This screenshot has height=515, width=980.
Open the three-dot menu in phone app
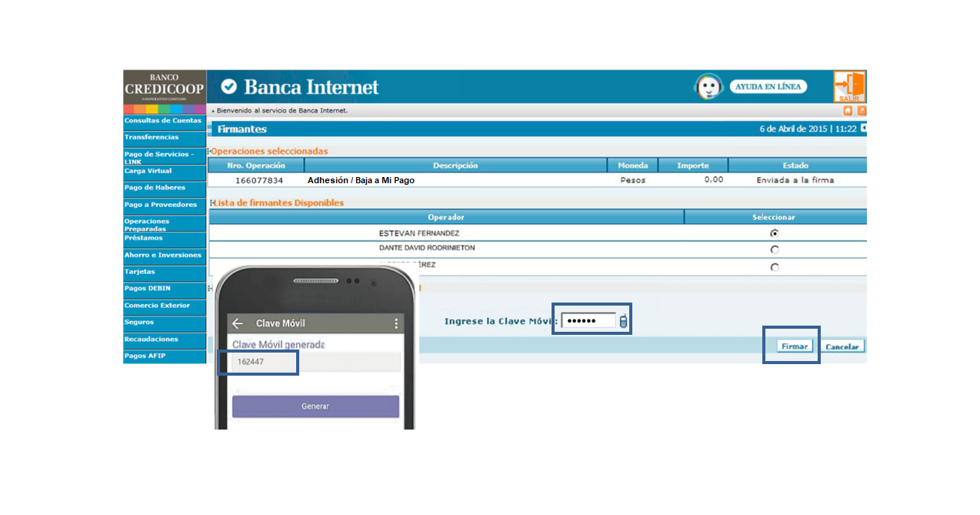397,323
